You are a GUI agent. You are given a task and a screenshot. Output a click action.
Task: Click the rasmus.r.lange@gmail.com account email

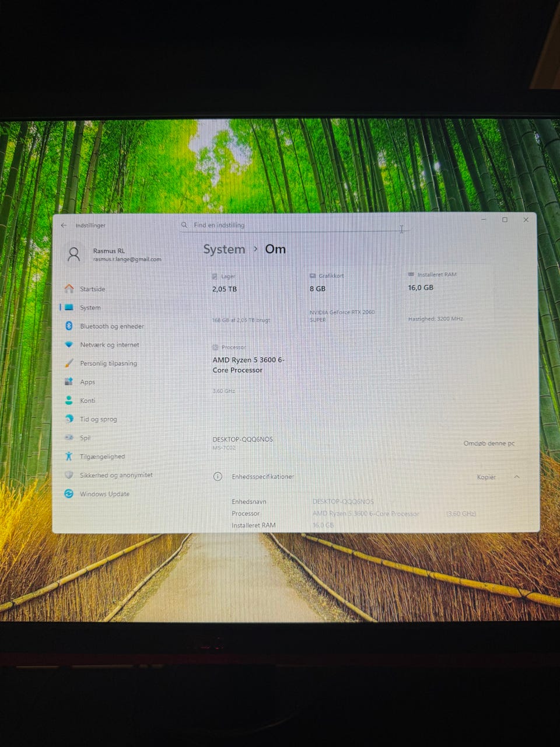click(127, 259)
